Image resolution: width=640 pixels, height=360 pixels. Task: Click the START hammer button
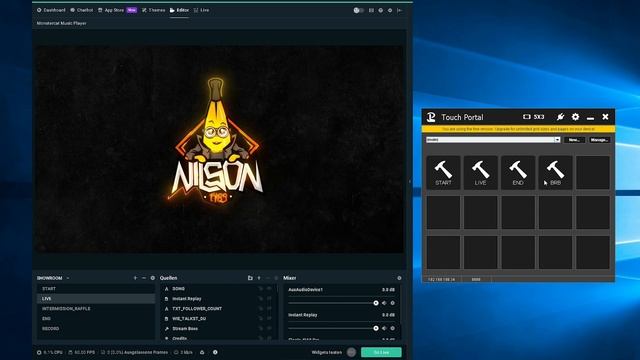(443, 173)
